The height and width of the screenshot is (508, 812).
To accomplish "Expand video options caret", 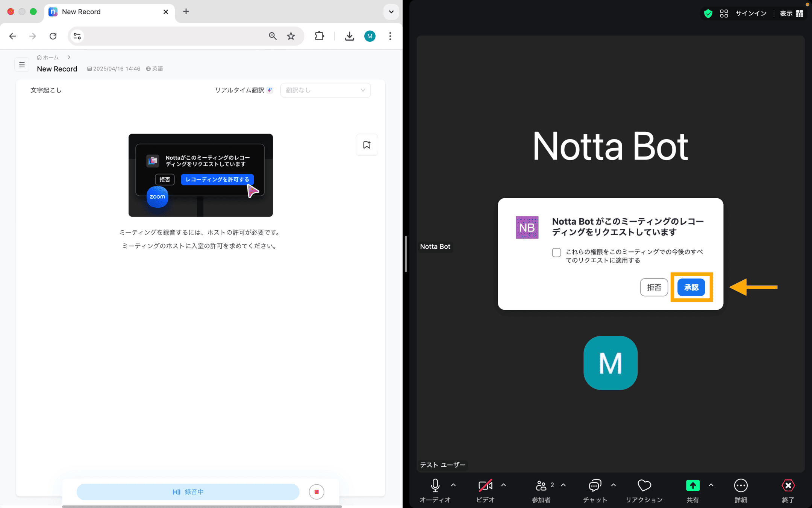I will [503, 485].
